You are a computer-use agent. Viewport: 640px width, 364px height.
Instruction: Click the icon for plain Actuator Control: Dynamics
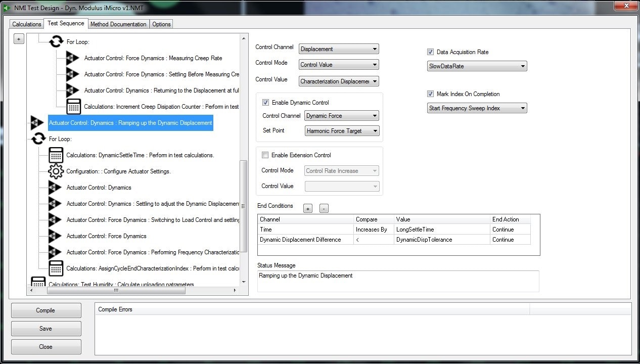coord(55,187)
